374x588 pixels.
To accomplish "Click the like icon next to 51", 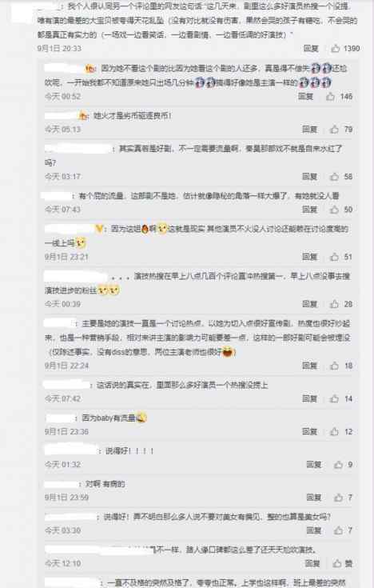I will click(x=334, y=257).
